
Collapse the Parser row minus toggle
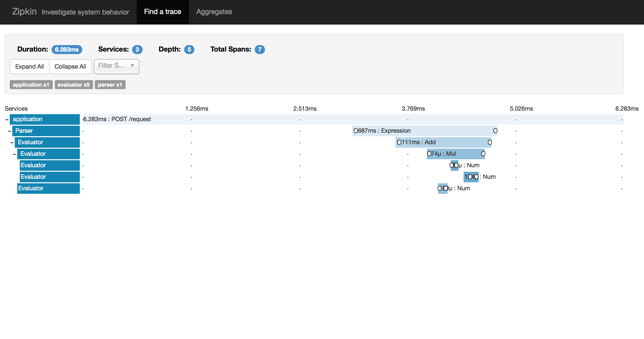(x=10, y=131)
